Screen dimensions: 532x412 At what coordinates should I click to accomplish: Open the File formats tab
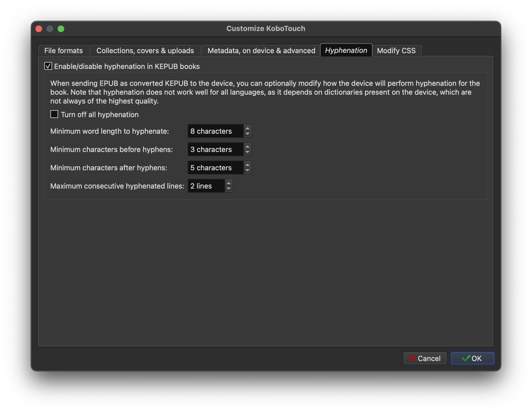click(x=63, y=51)
